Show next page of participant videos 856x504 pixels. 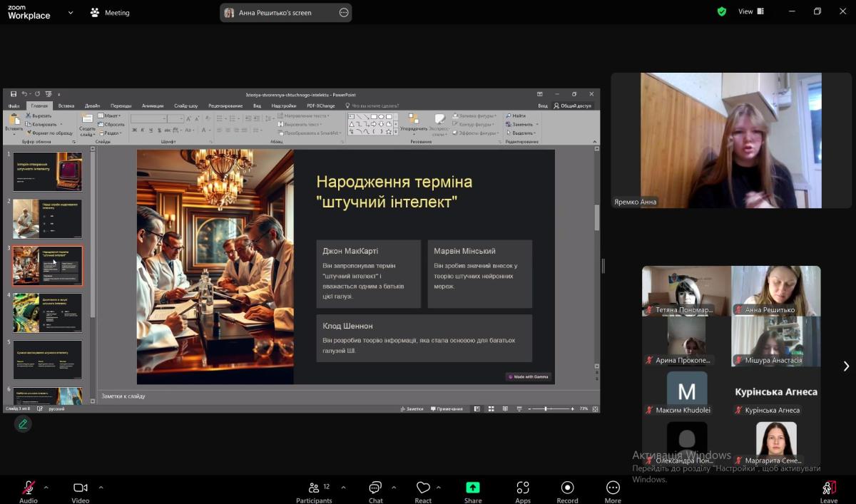[x=846, y=366]
